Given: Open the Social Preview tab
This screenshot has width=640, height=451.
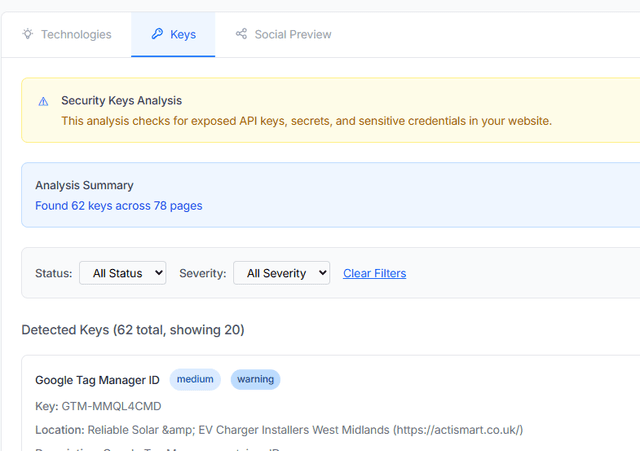Looking at the screenshot, I should point(292,34).
